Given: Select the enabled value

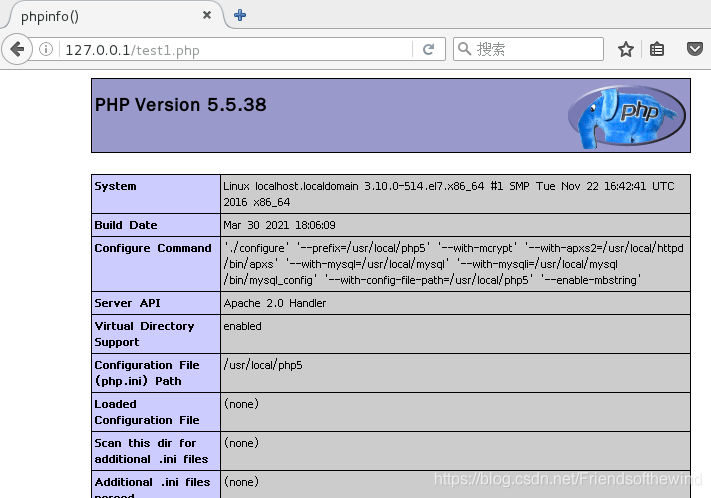Looking at the screenshot, I should tap(242, 326).
